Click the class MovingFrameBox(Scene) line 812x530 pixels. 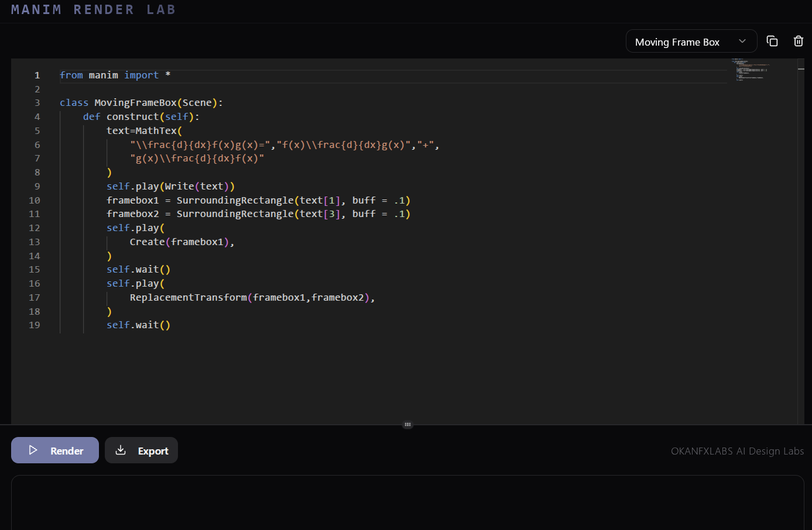pyautogui.click(x=141, y=103)
